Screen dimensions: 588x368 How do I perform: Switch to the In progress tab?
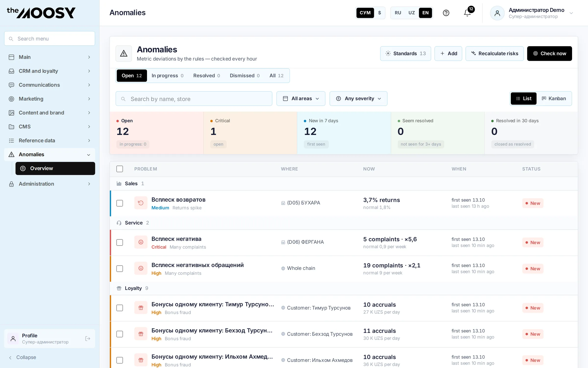tap(168, 76)
